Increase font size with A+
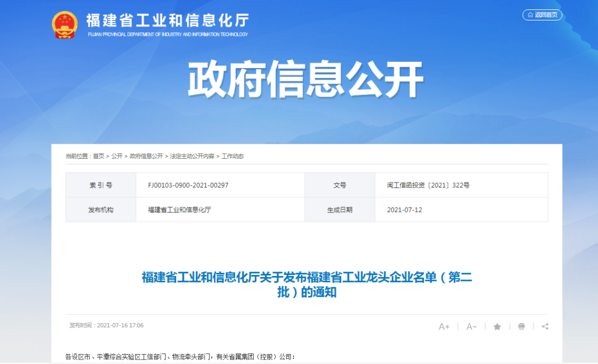Image resolution: width=598 pixels, height=364 pixels. [444, 326]
